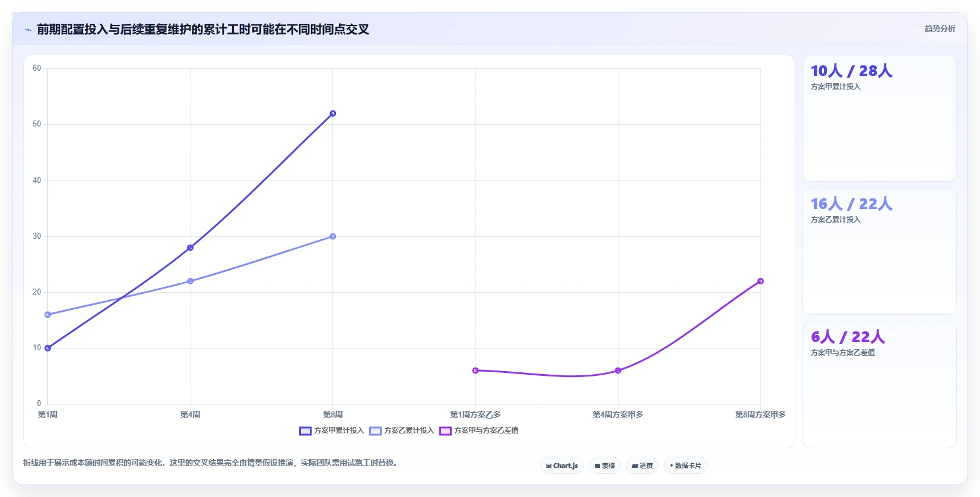Click the 方案乙 data point at 第8周 (30)
The image size is (980, 497).
333,236
